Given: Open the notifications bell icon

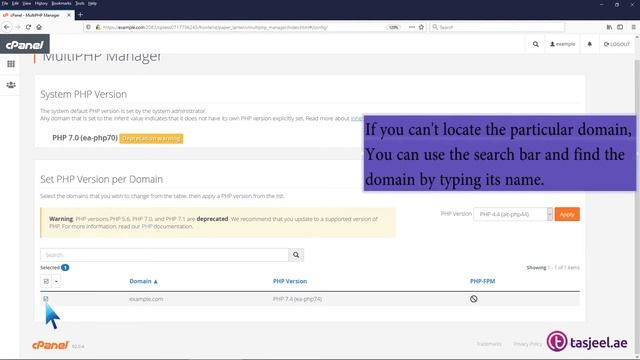Looking at the screenshot, I should coord(589,44).
